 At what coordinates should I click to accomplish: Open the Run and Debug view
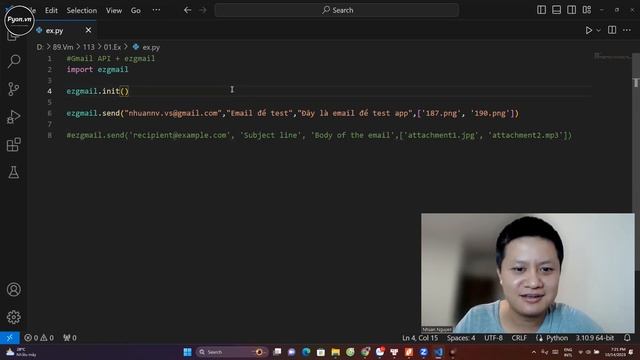coord(14,117)
